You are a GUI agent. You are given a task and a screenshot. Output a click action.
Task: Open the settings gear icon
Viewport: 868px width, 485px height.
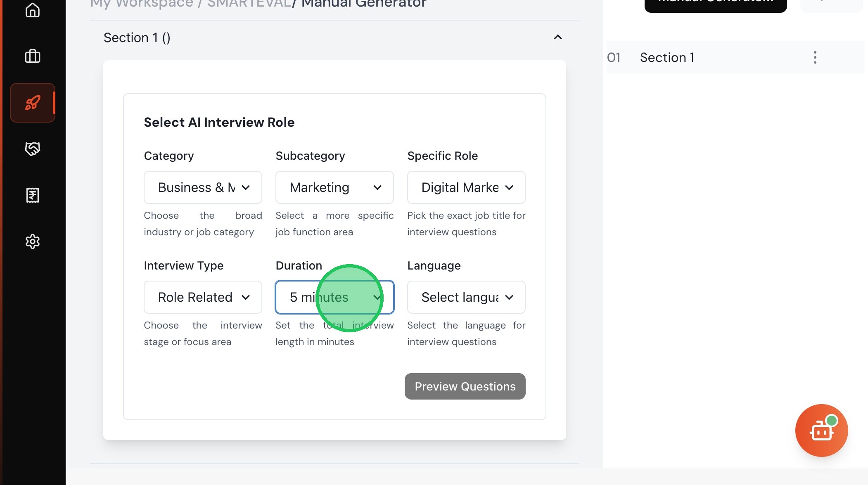33,241
